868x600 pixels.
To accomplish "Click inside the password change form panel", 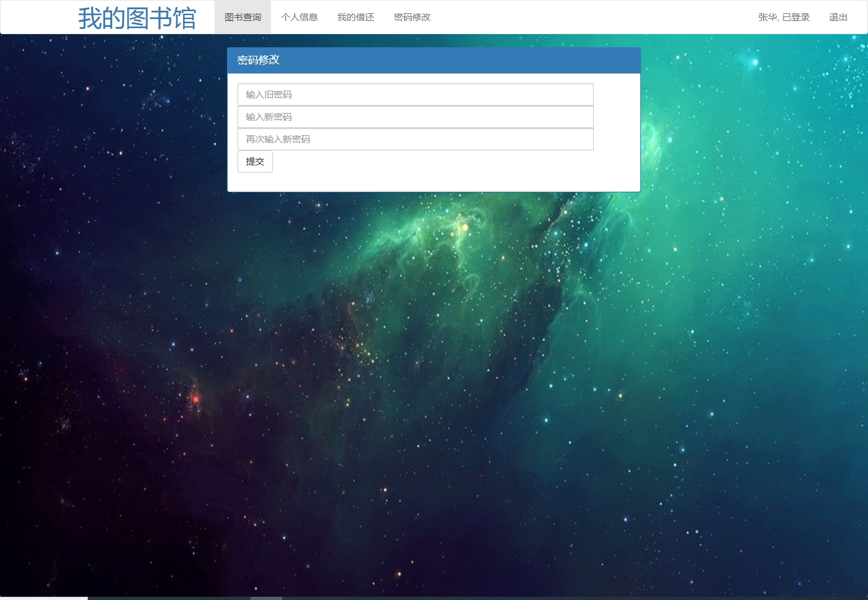I will 433,131.
